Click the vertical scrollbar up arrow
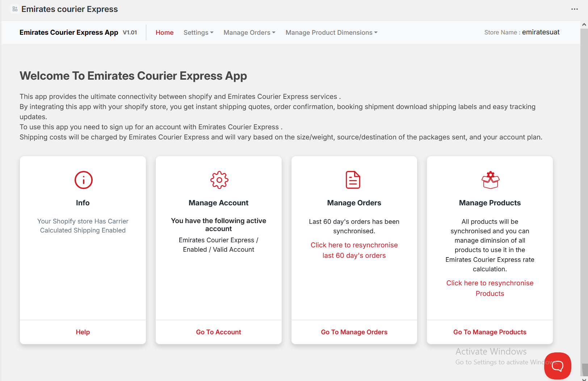 [x=584, y=25]
